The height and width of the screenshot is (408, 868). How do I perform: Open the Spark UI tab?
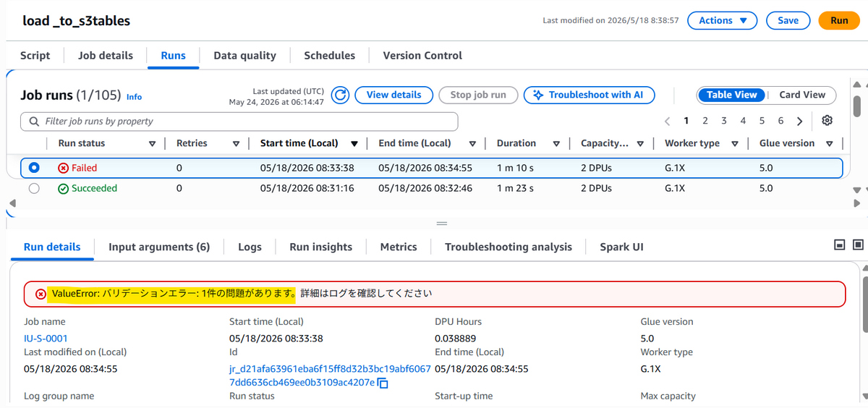621,247
